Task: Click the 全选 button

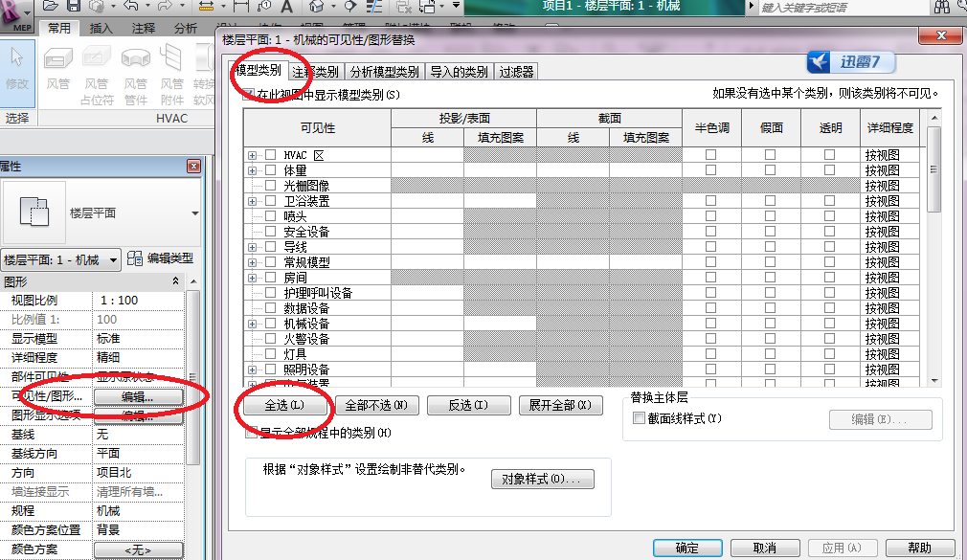Action: [284, 405]
